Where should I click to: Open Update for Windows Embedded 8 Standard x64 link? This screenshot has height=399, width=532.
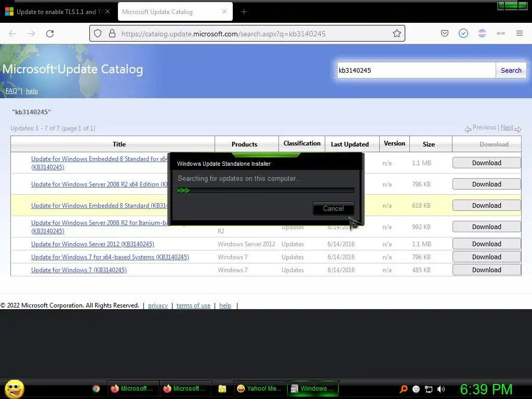pyautogui.click(x=99, y=163)
